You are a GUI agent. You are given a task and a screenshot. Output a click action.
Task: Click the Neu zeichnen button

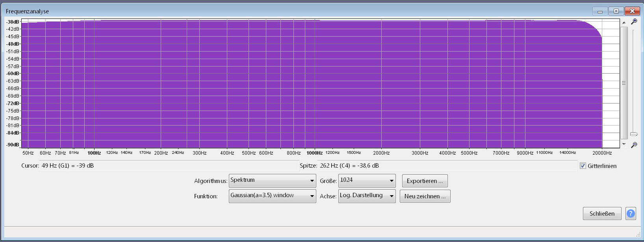click(425, 196)
